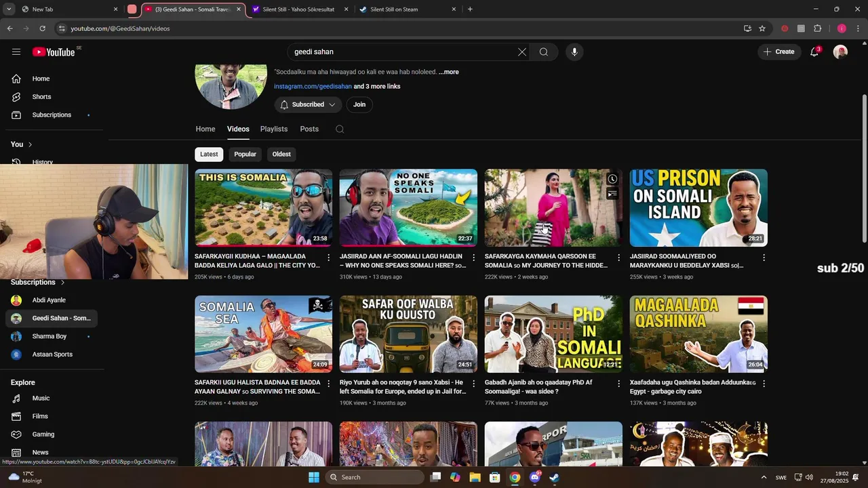
Task: Open Steam from the taskbar
Action: (554, 477)
